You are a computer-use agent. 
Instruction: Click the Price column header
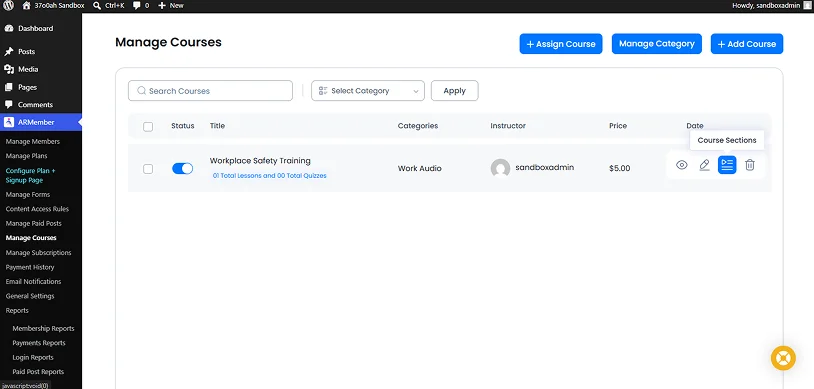618,126
